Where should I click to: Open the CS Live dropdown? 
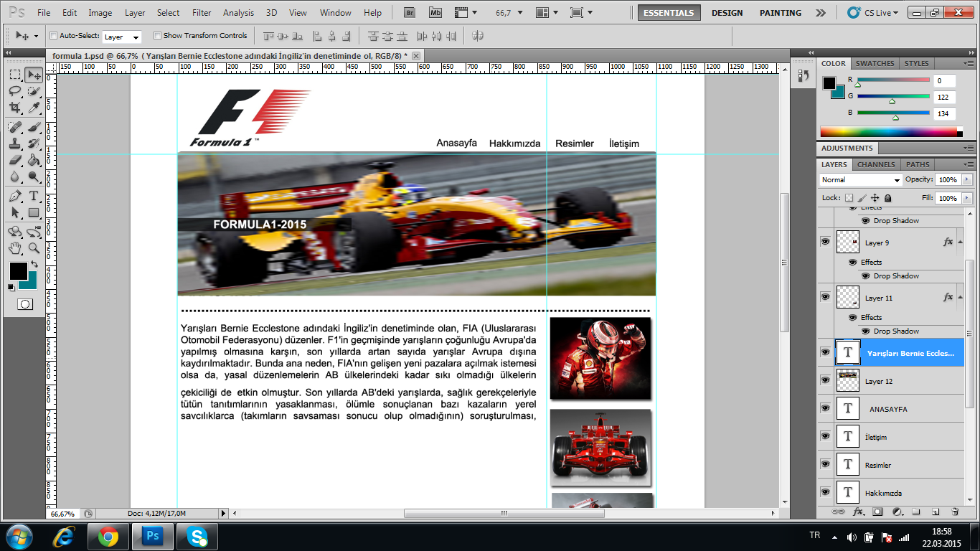click(x=873, y=12)
